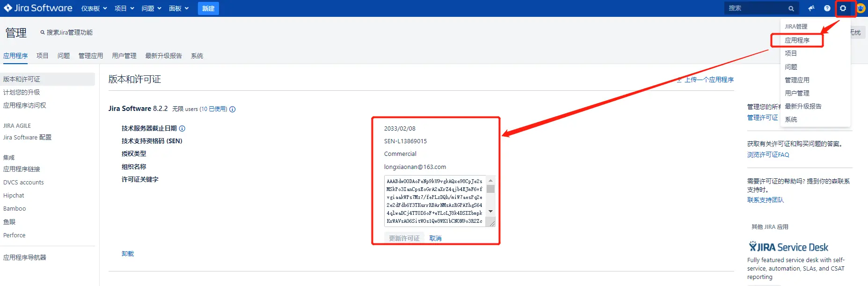Click info icon beside 技术服务器截止日期
The image size is (868, 286).
[x=182, y=128]
